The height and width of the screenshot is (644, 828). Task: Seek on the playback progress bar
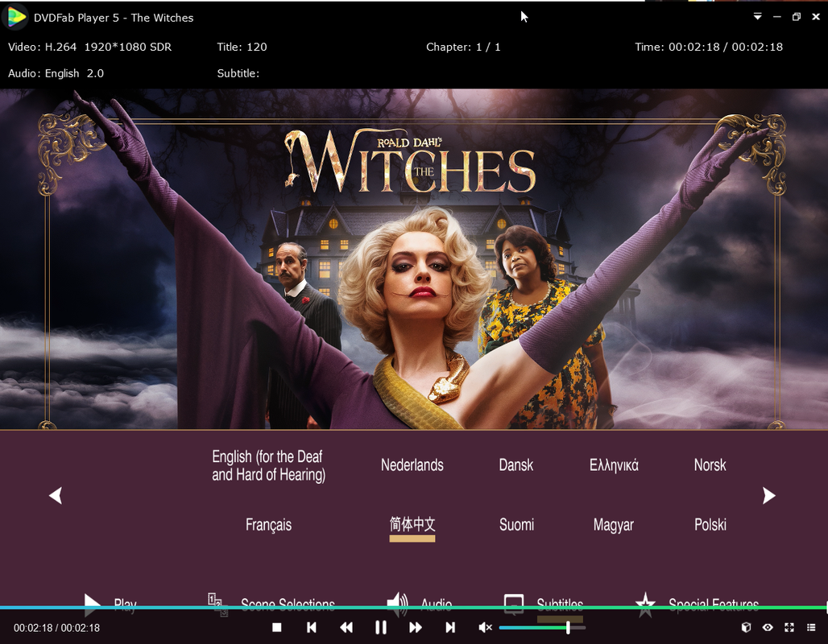[414, 608]
